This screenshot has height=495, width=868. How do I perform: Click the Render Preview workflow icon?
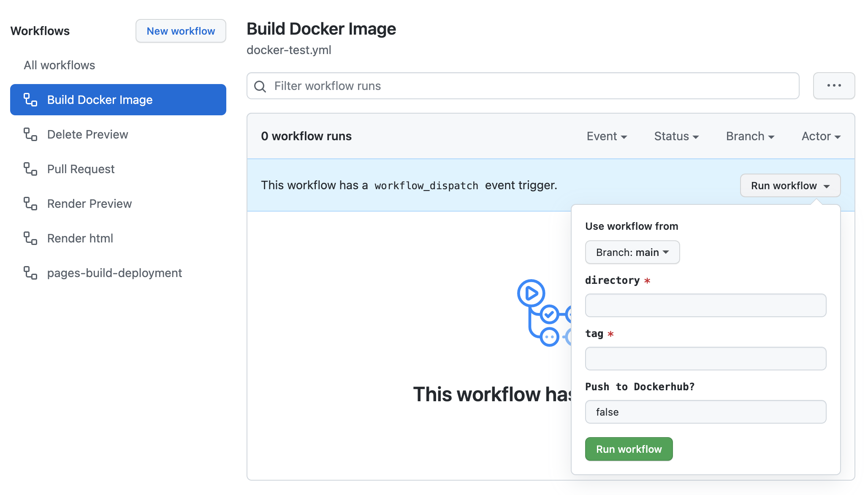[30, 204]
